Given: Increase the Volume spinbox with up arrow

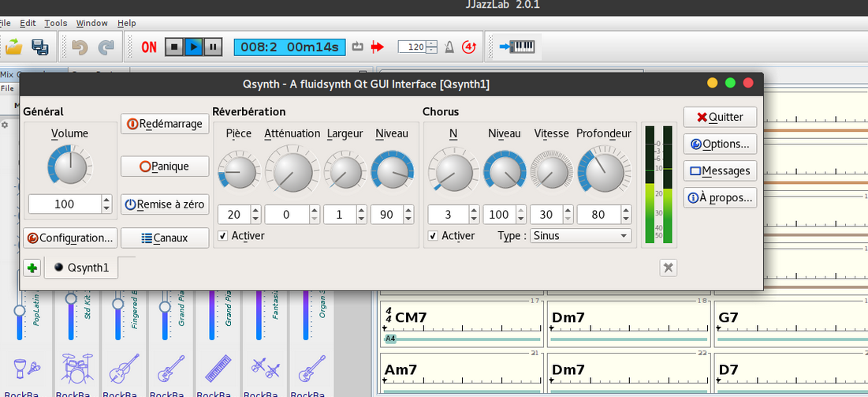Looking at the screenshot, I should click(106, 200).
